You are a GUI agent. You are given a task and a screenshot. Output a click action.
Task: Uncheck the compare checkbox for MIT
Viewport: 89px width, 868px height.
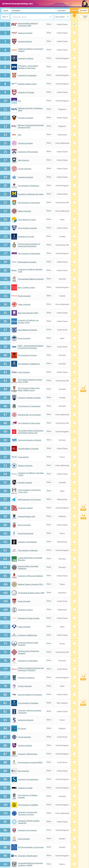pyautogui.click(x=74, y=24)
